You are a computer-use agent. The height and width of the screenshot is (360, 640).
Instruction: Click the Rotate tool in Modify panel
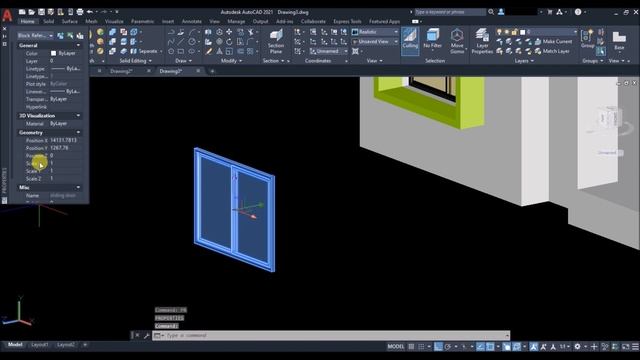229,42
